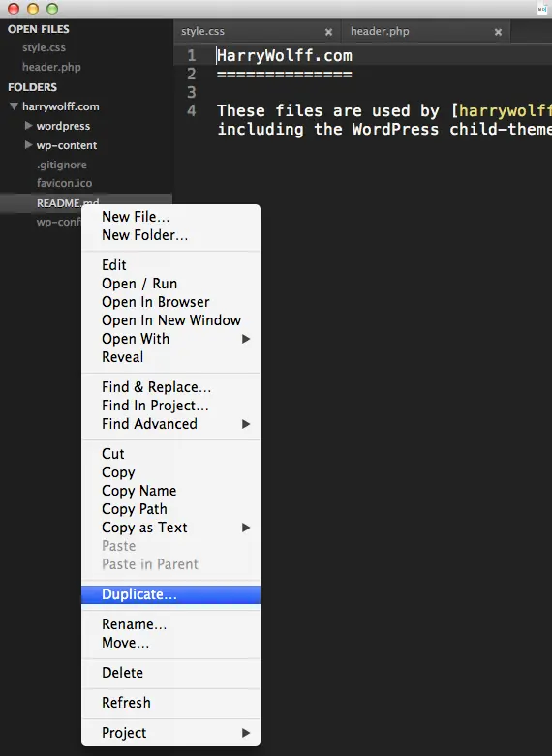Click the highlighted Duplicate… entry
This screenshot has height=756, width=552.
170,594
